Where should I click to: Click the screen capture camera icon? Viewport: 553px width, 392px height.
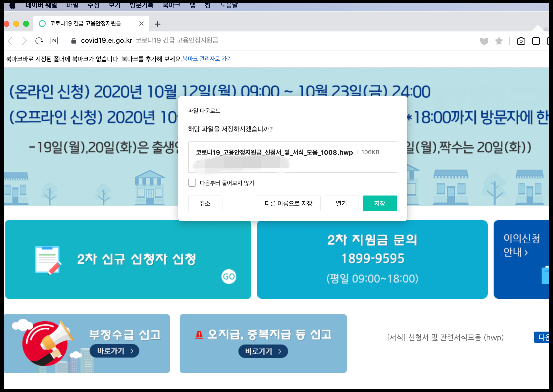(x=521, y=41)
